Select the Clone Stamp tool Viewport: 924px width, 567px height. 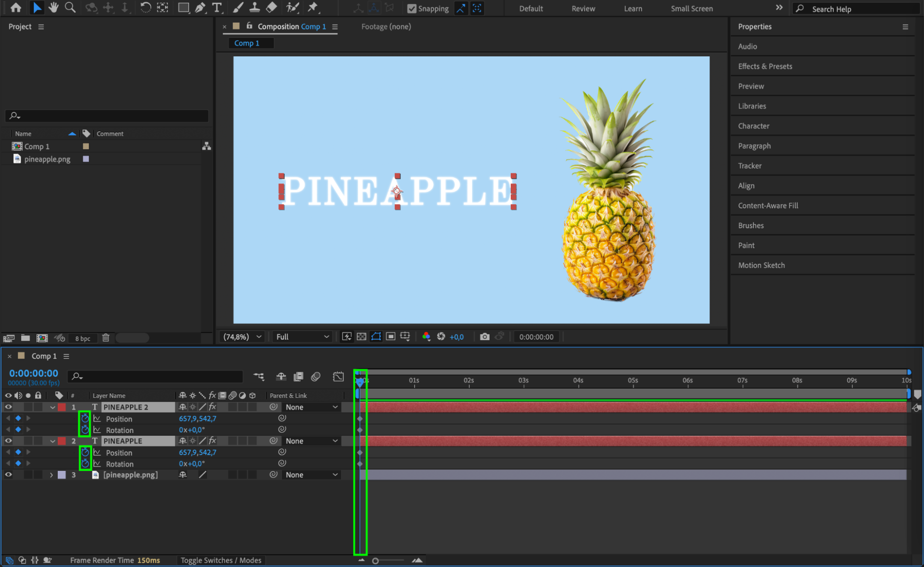(x=254, y=7)
